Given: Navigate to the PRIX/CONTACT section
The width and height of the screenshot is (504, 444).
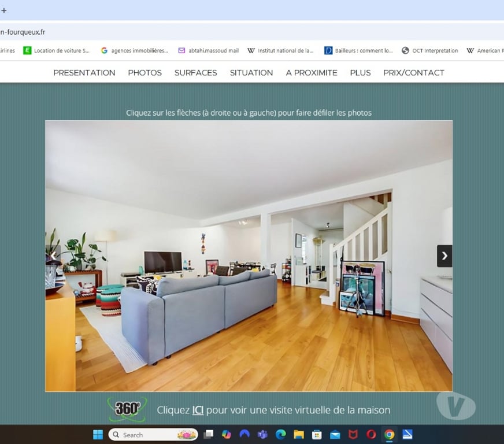Looking at the screenshot, I should (x=414, y=73).
